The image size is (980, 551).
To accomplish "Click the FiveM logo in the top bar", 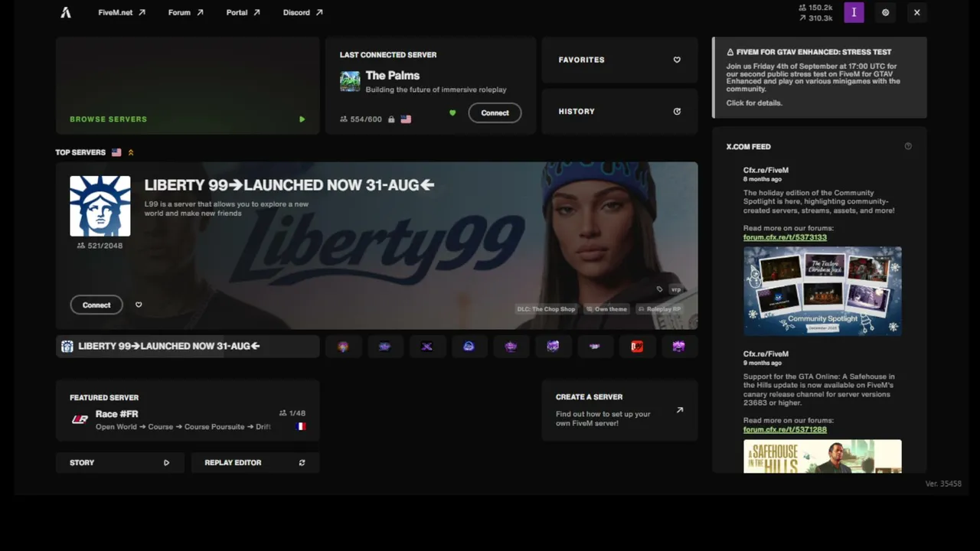I will [x=66, y=12].
